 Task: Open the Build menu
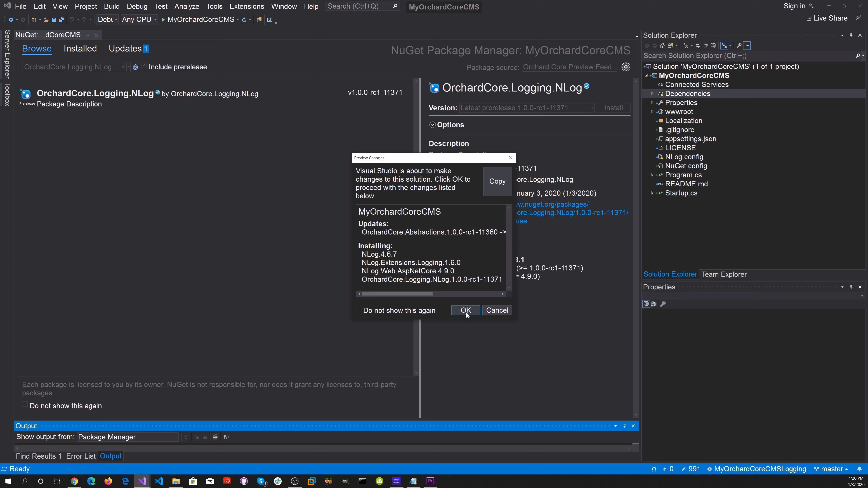(112, 6)
